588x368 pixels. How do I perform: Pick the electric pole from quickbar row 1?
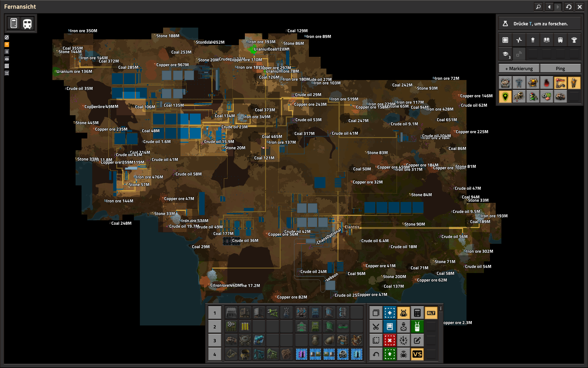286,313
